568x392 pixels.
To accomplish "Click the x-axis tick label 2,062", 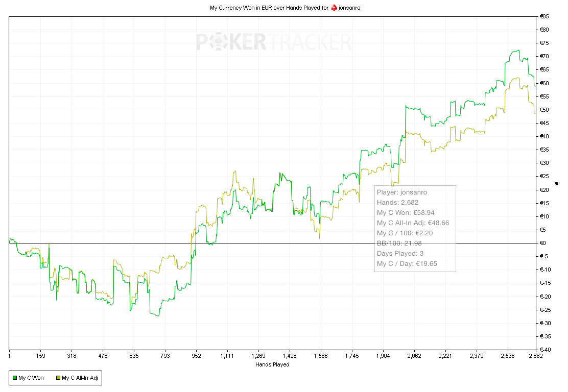I will coord(414,356).
